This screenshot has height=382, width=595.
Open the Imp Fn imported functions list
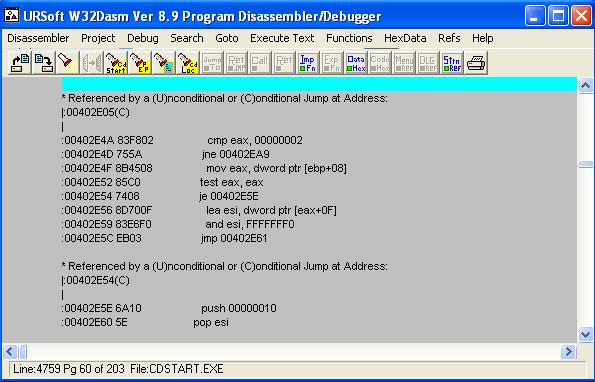pos(308,63)
